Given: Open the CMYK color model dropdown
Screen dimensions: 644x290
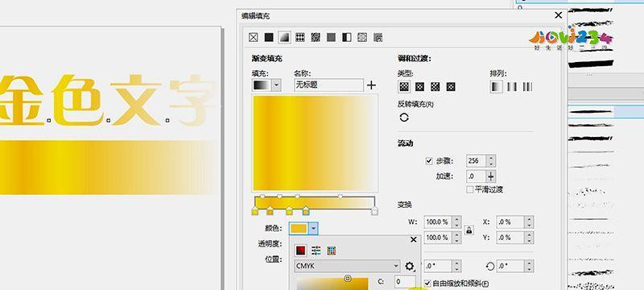Looking at the screenshot, I should pos(347,266).
